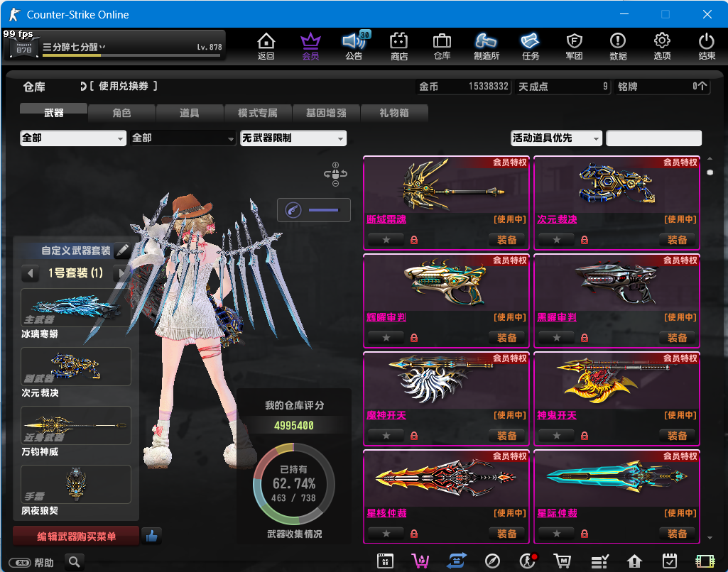Click the running man icon with red dot
728x572 pixels.
point(528,561)
